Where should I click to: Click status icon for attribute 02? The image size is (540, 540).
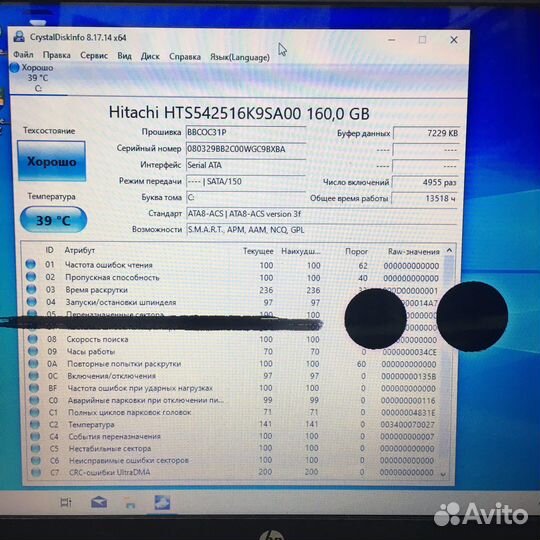[31, 277]
